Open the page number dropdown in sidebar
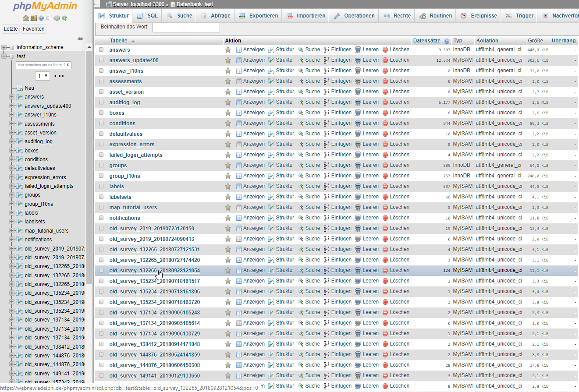This screenshot has width=579, height=392. click(x=43, y=76)
